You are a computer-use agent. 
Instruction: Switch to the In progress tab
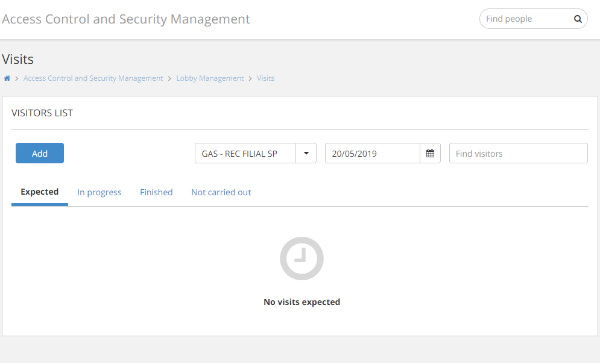click(x=99, y=193)
